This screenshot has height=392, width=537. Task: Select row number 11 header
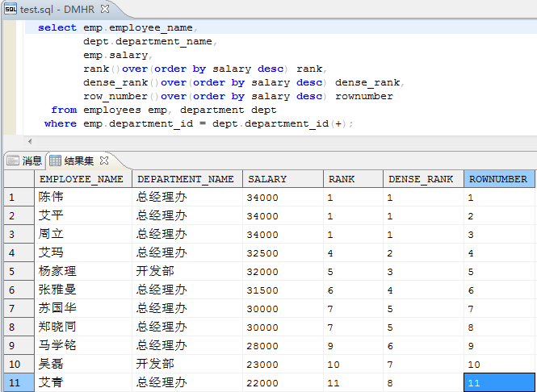(17, 382)
